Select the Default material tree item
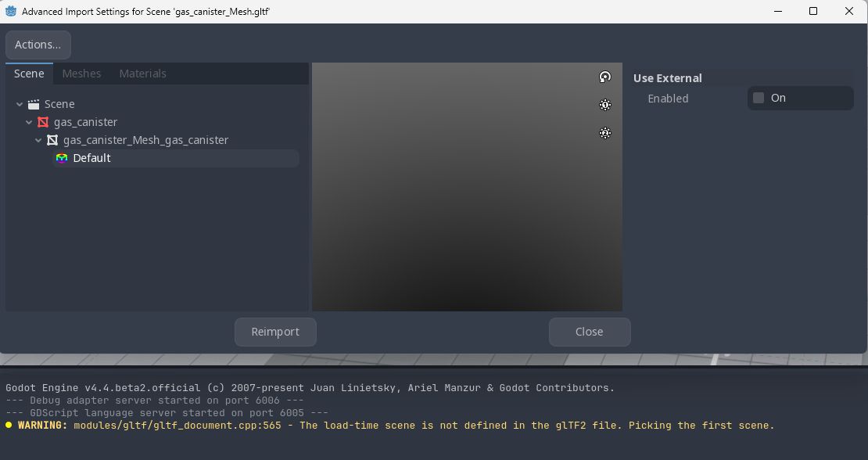The height and width of the screenshot is (460, 868). point(92,158)
